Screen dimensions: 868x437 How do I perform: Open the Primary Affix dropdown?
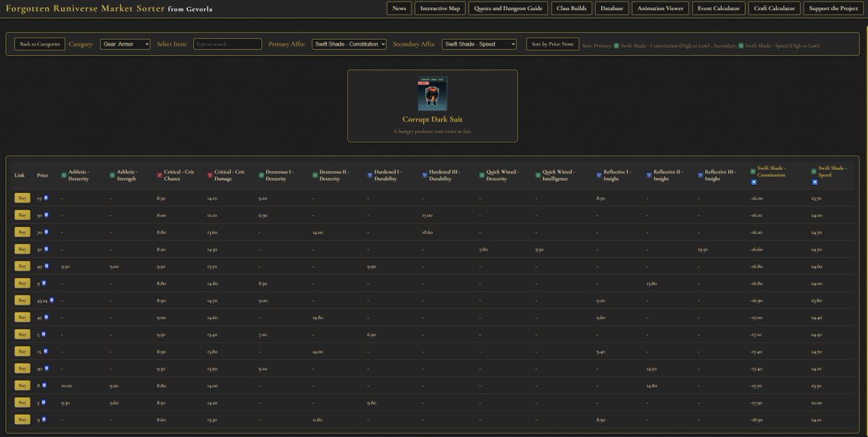pos(349,44)
